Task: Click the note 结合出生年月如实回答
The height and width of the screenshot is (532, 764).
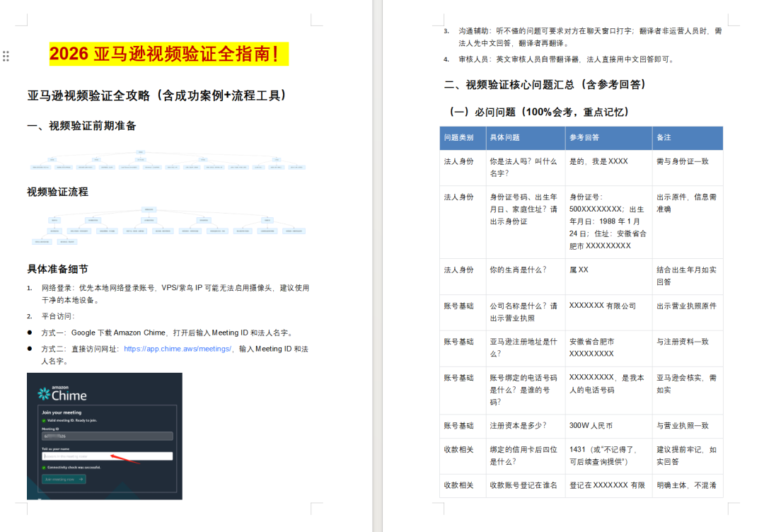Action: 686,276
